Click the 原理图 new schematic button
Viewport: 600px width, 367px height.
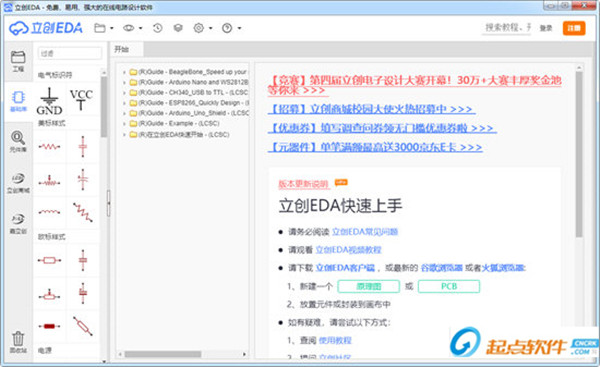click(368, 287)
